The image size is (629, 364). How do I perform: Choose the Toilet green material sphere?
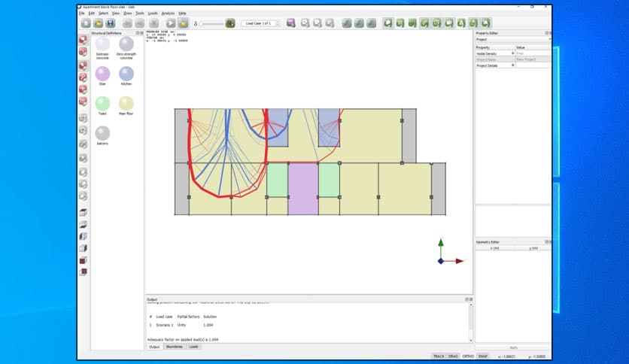click(102, 103)
